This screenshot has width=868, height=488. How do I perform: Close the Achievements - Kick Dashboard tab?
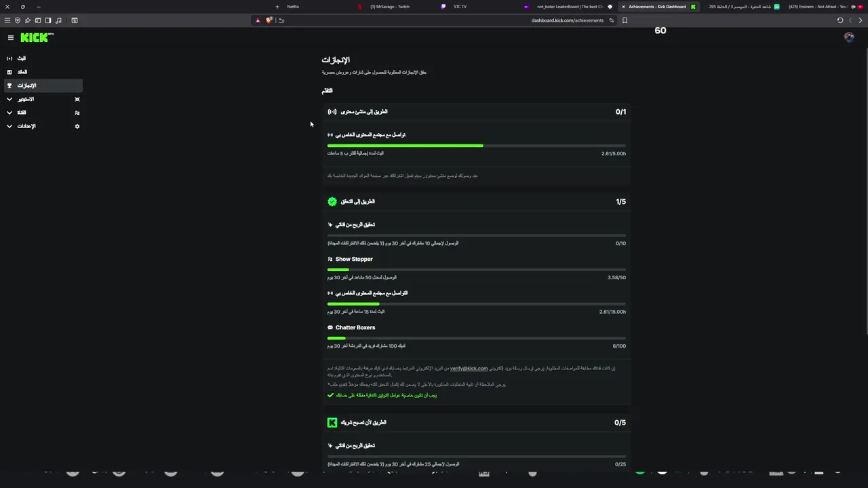pos(623,7)
